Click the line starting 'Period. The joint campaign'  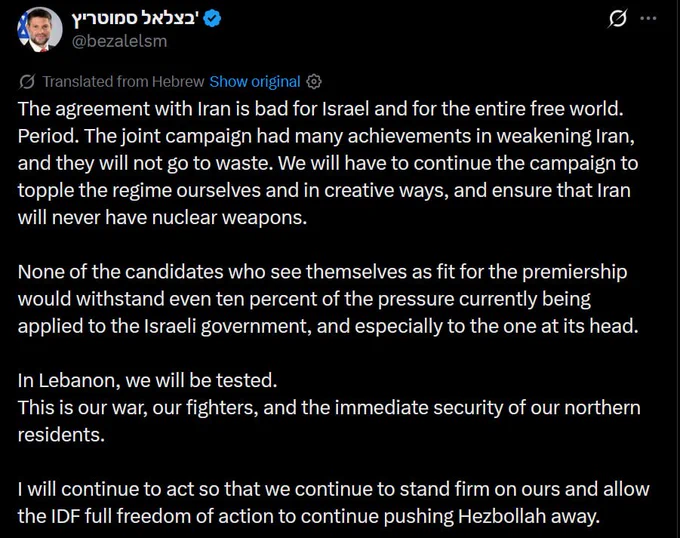327,136
